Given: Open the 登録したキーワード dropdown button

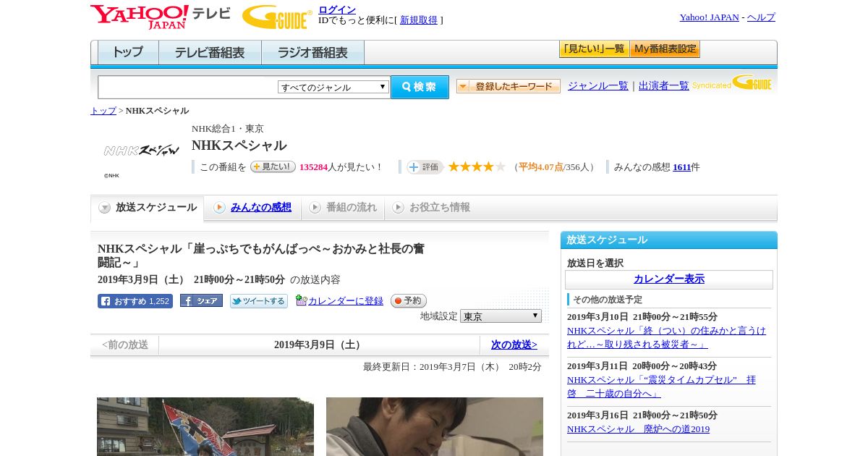Looking at the screenshot, I should tap(509, 86).
